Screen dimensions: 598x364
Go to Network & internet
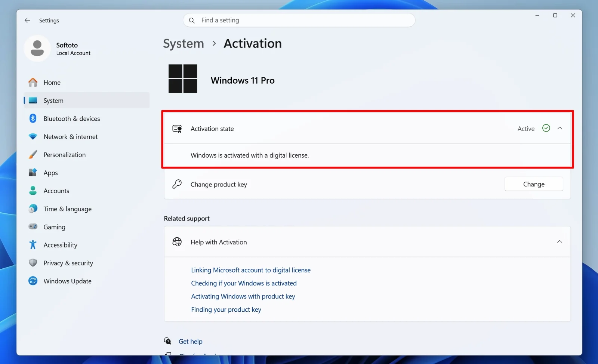(x=87, y=137)
